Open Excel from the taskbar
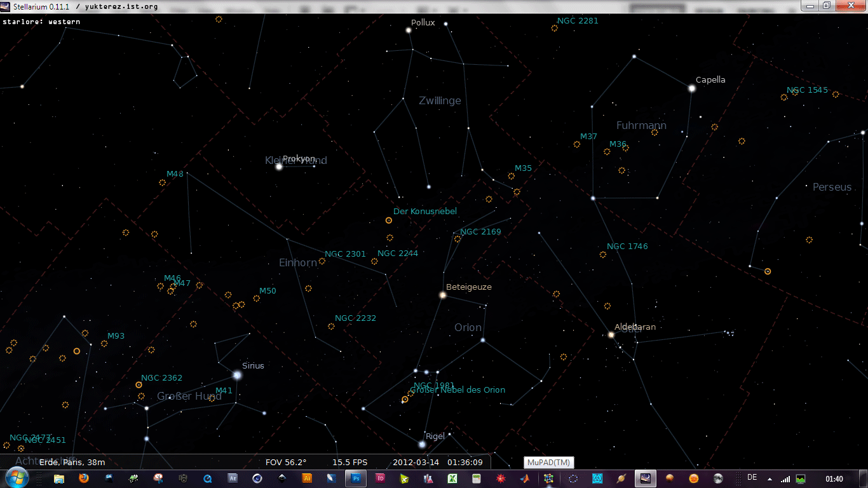This screenshot has width=868, height=488. (x=452, y=478)
